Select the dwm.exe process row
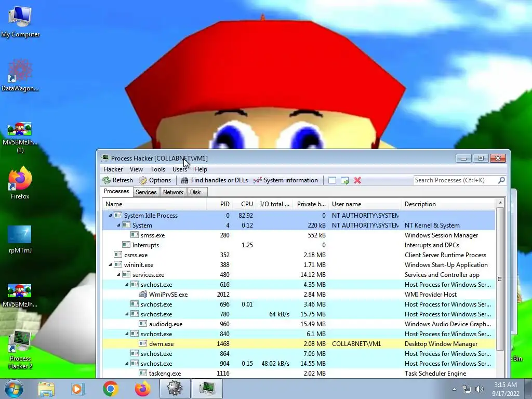 (x=299, y=344)
